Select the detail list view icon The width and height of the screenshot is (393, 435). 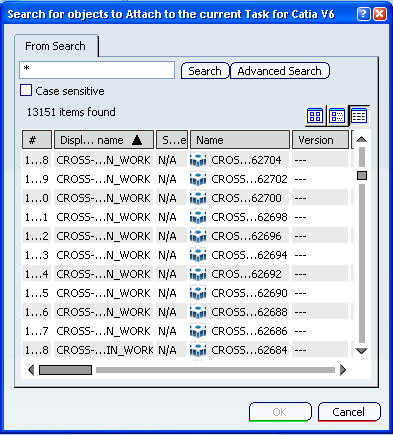(x=359, y=116)
